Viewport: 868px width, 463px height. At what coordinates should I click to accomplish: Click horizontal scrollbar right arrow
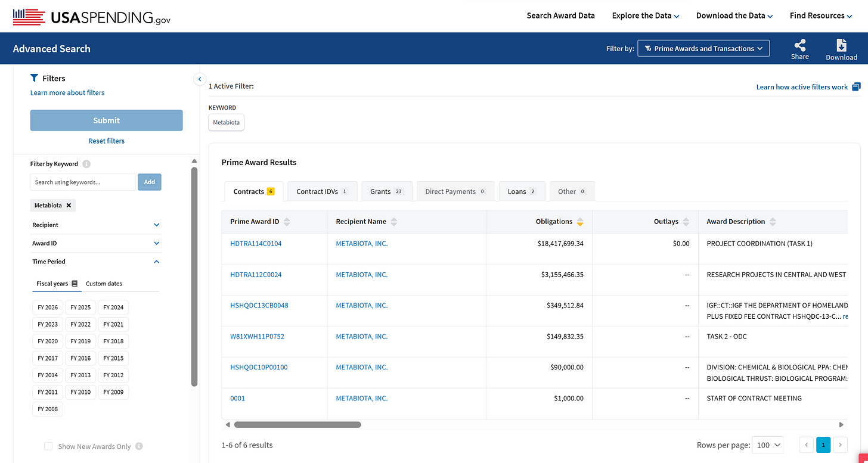coord(841,425)
